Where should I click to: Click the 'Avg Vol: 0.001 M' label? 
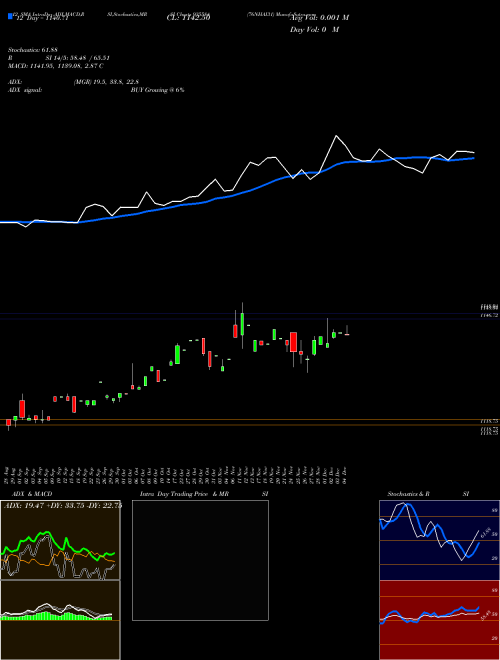click(319, 18)
